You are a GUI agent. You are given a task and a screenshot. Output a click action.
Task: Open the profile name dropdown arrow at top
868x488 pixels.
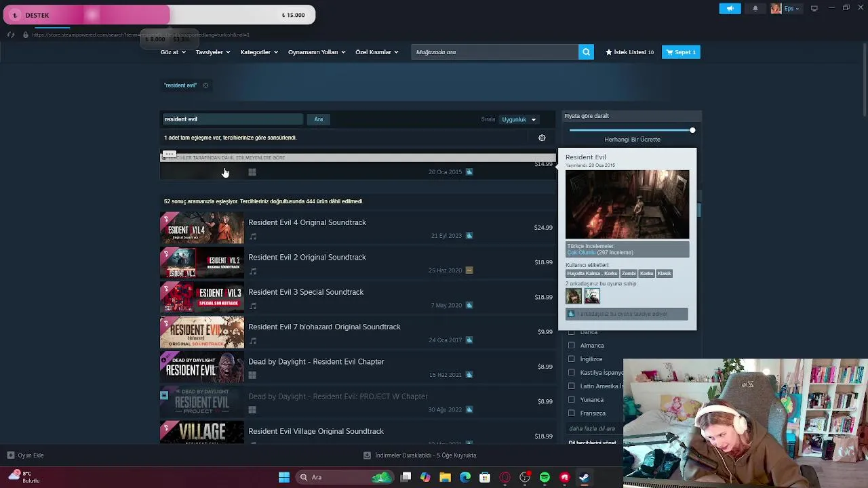tap(797, 9)
